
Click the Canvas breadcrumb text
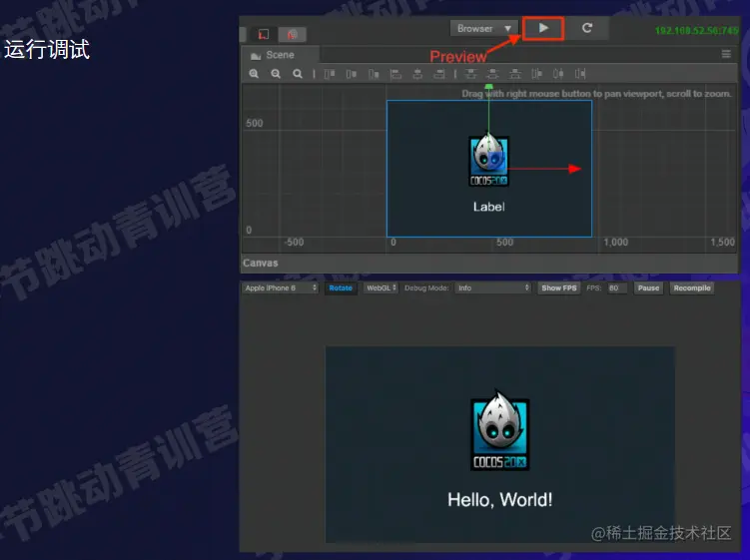261,263
